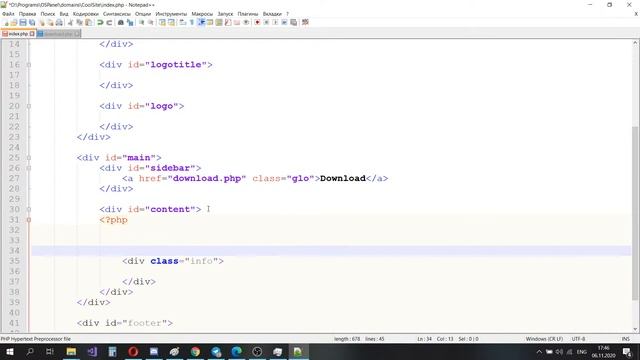The width and height of the screenshot is (640, 360).
Task: Click the Close document toolbar icon
Action: [x=42, y=22]
